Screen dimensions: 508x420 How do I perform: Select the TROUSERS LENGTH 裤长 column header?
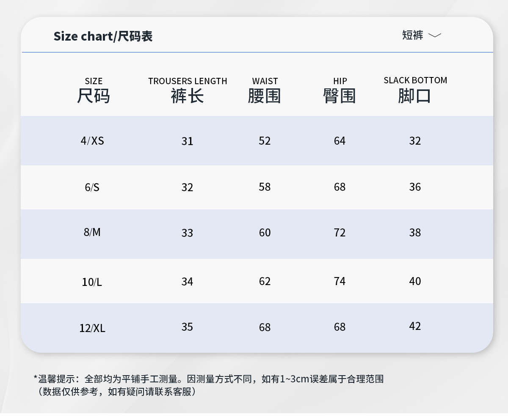(188, 91)
